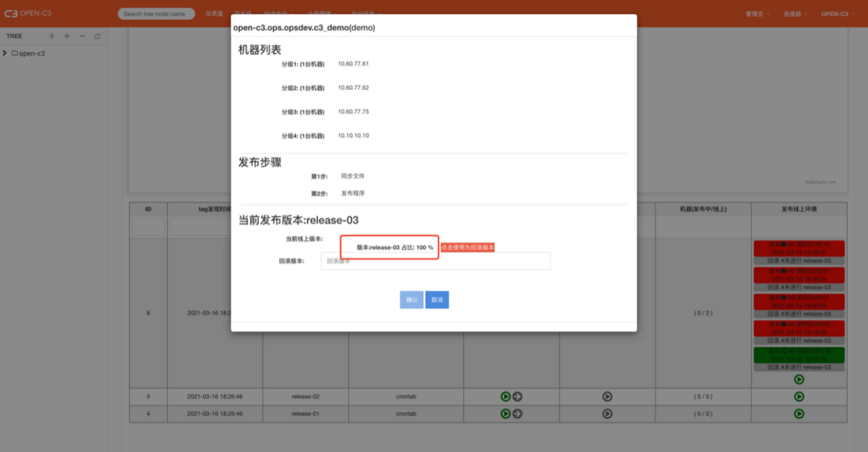Click the OPEN-C3 logo icon
The image size is (868, 452).
11,14
